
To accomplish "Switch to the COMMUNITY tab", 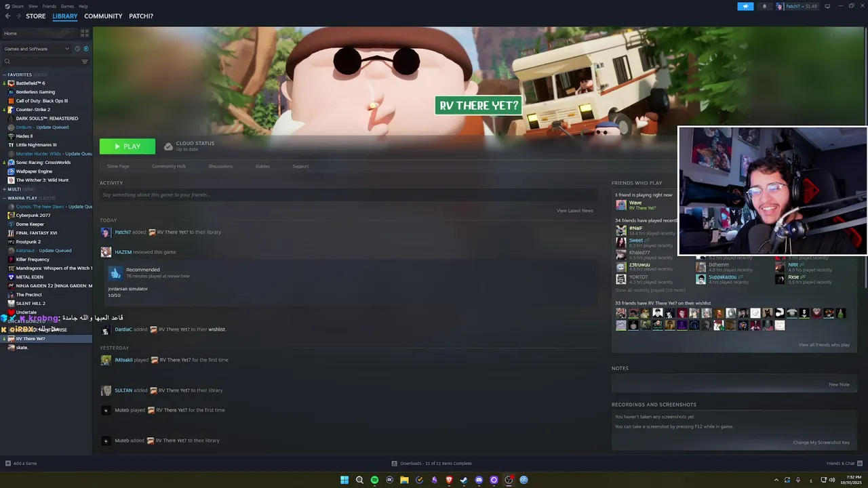I will pyautogui.click(x=103, y=16).
